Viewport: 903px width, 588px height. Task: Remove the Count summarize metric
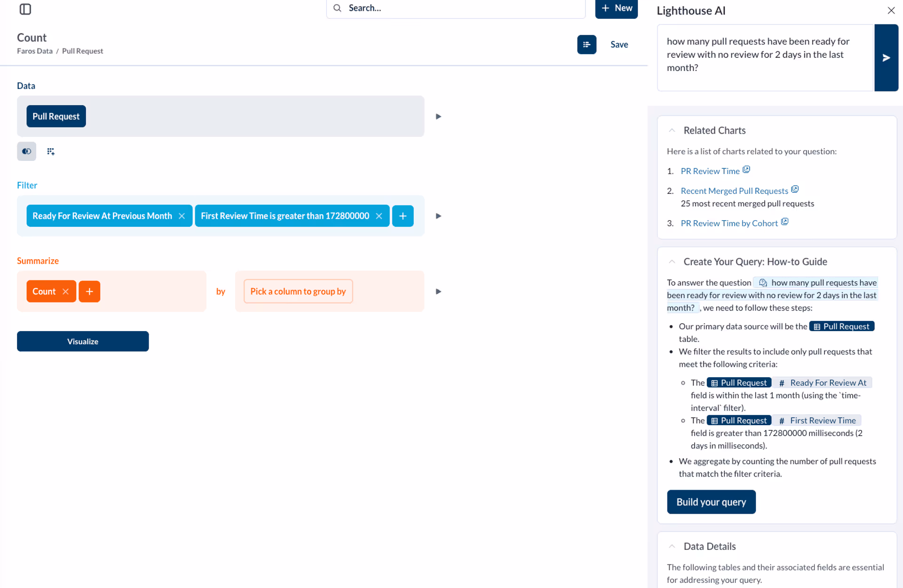coord(66,292)
